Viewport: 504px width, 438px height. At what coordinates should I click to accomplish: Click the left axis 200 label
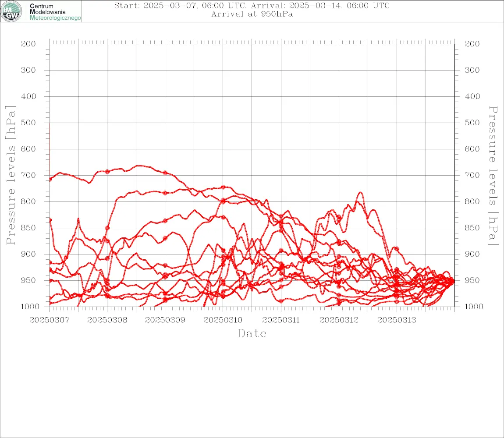(28, 44)
